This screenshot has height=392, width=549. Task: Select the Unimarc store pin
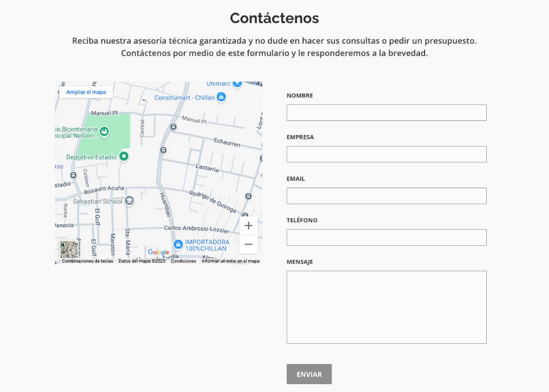click(237, 83)
